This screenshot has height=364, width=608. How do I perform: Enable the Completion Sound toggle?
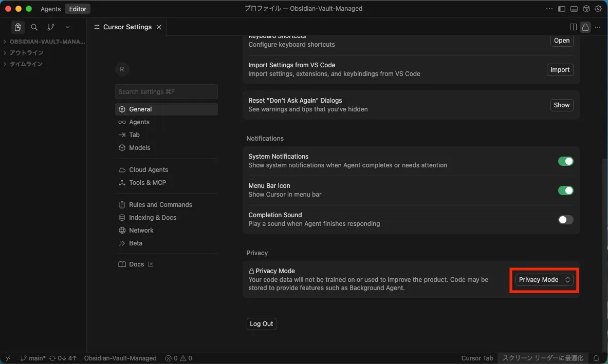coord(565,219)
